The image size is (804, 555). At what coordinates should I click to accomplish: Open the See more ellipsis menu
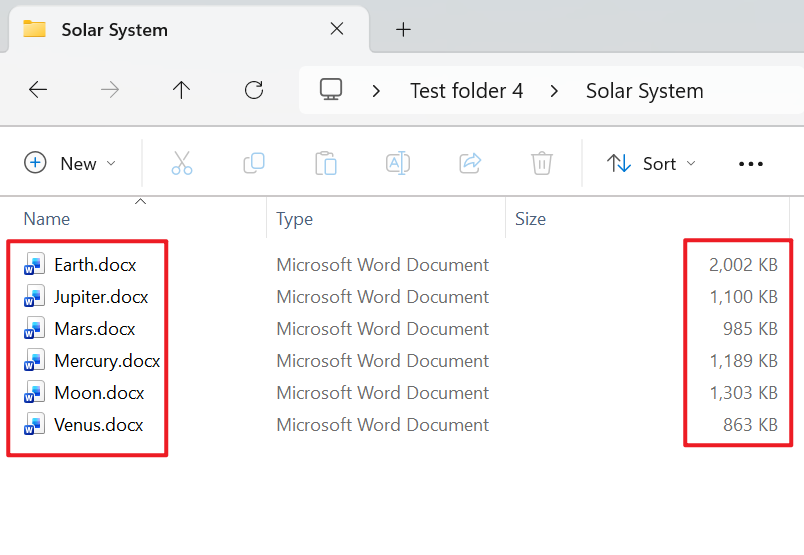750,164
